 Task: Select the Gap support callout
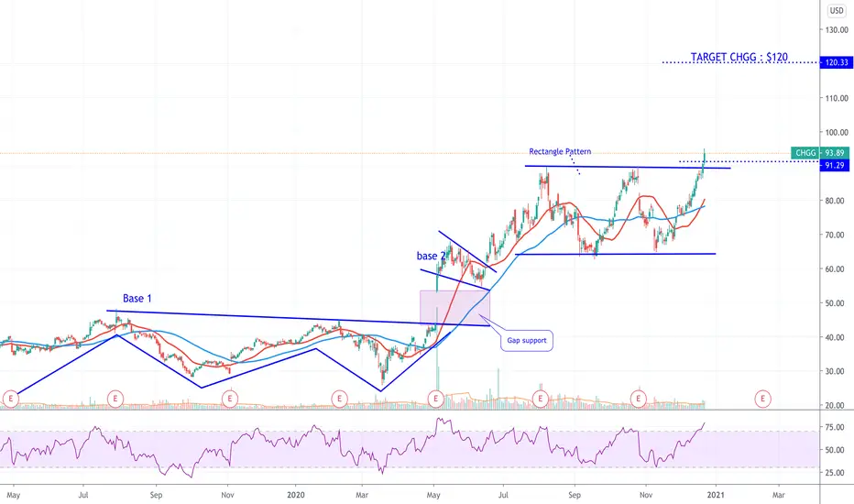tap(527, 341)
